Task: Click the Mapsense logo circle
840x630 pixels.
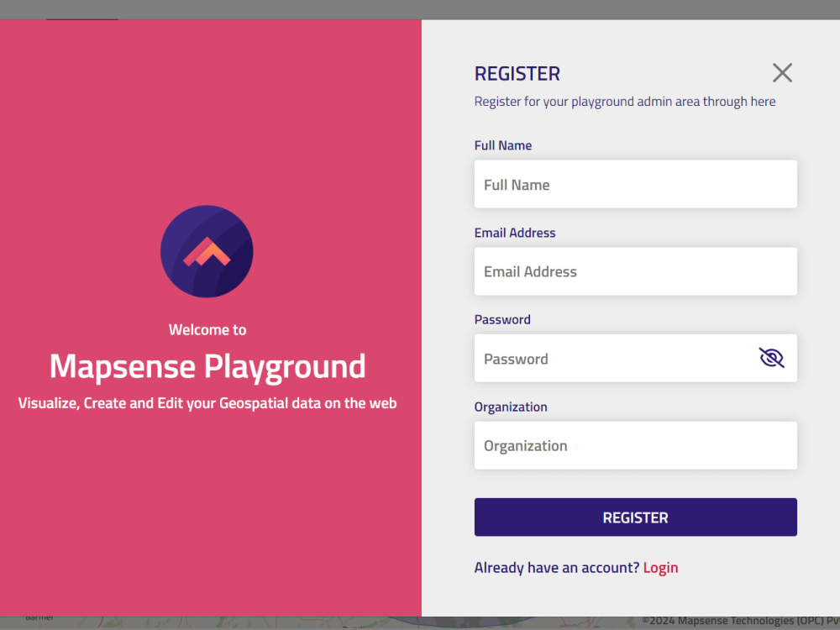Action: (x=207, y=251)
